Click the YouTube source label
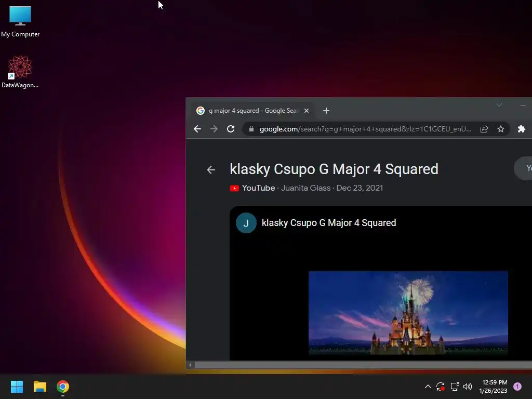Image resolution: width=532 pixels, height=399 pixels. (x=258, y=188)
